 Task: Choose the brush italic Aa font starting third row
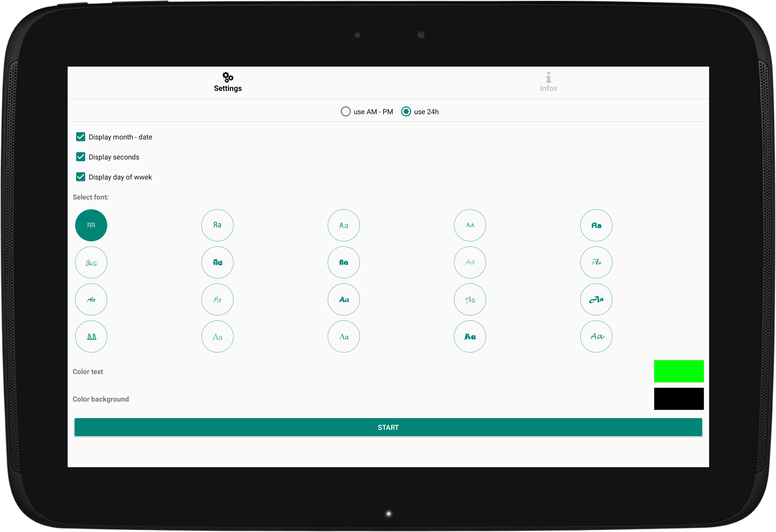[x=91, y=299]
